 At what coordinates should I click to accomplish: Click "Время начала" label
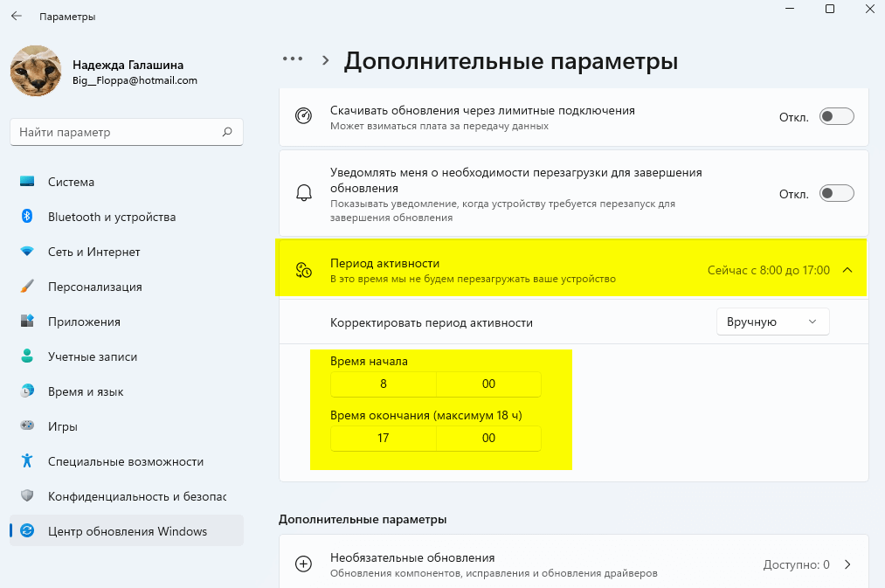pos(370,361)
